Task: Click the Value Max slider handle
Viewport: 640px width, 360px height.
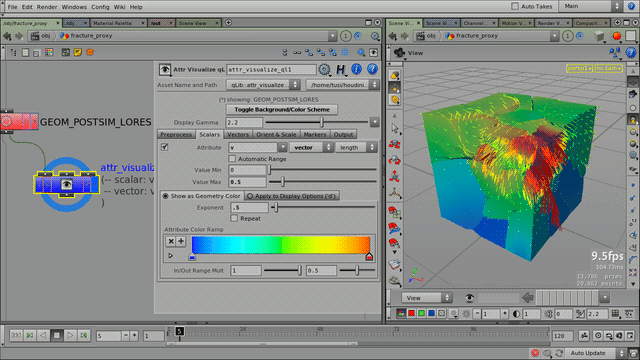Action: click(282, 182)
